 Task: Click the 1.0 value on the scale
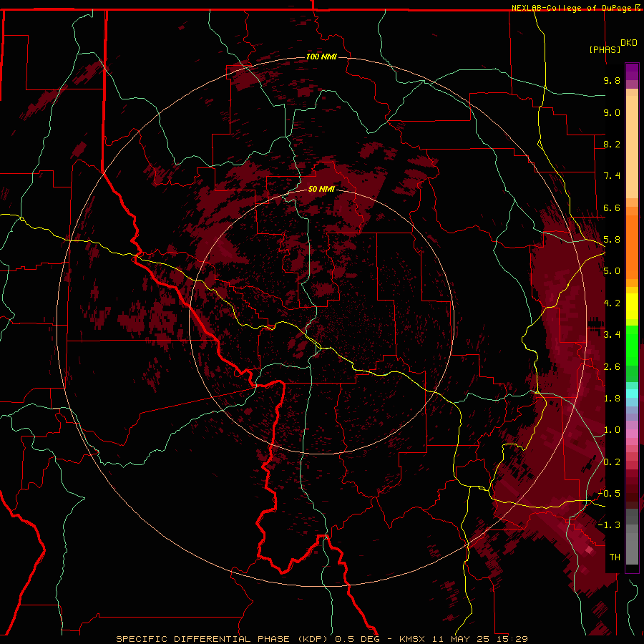(x=612, y=430)
